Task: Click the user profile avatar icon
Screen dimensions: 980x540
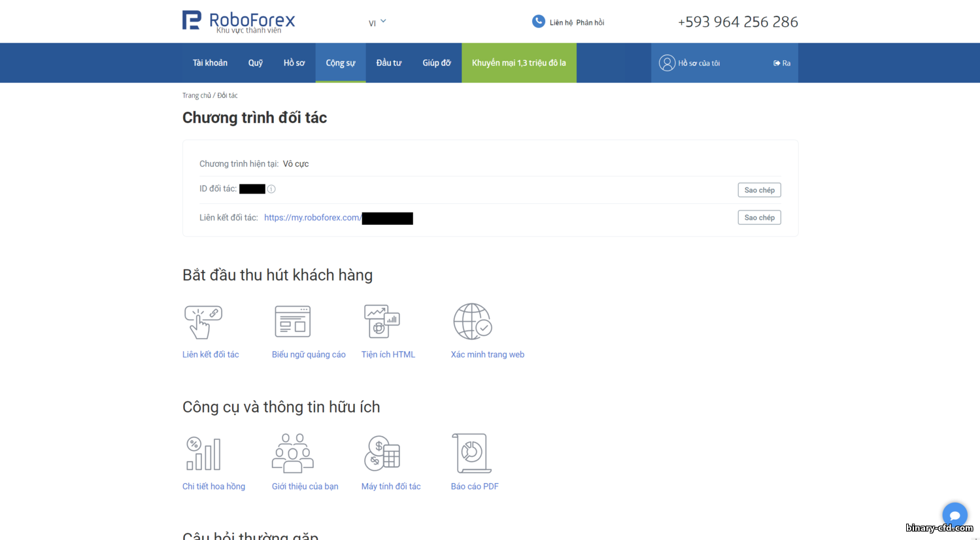Action: (667, 63)
